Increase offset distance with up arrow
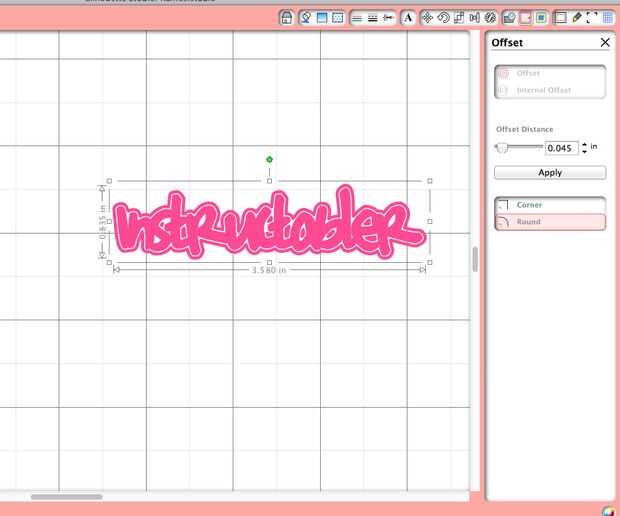This screenshot has height=516, width=620. pos(584,144)
